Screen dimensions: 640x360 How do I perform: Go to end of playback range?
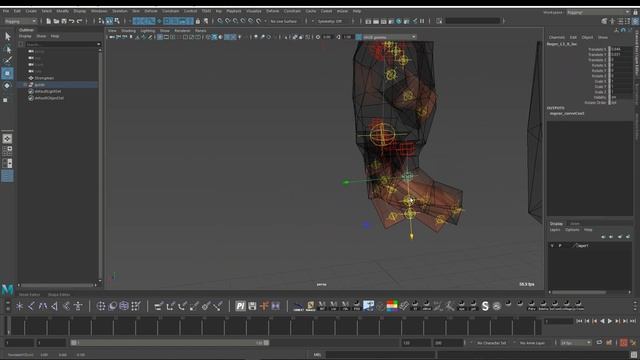click(x=633, y=322)
